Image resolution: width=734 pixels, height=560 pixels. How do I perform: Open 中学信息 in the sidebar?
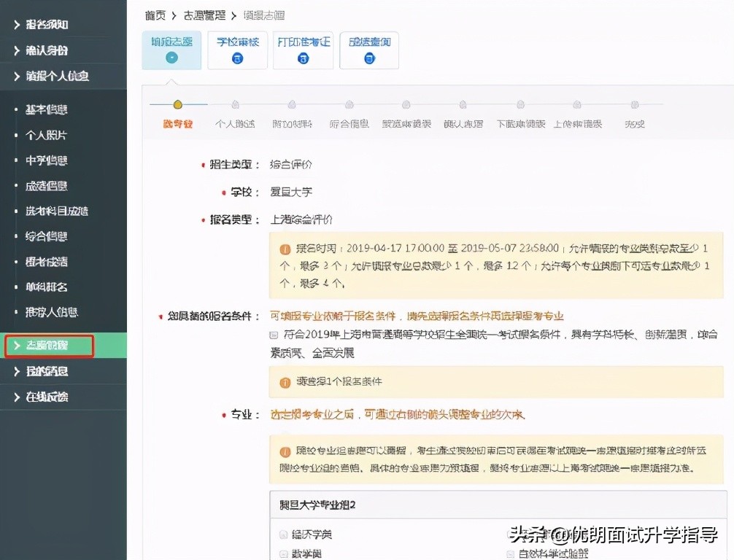pos(47,160)
